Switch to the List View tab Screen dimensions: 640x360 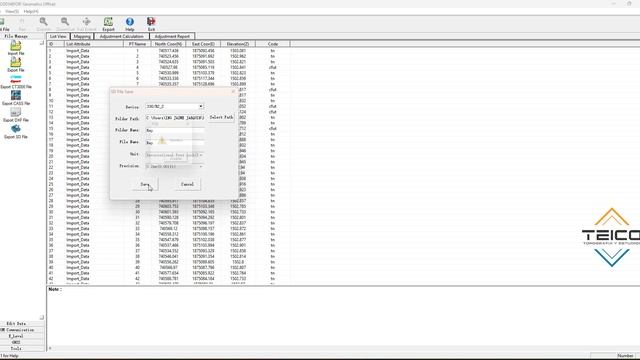pyautogui.click(x=58, y=36)
